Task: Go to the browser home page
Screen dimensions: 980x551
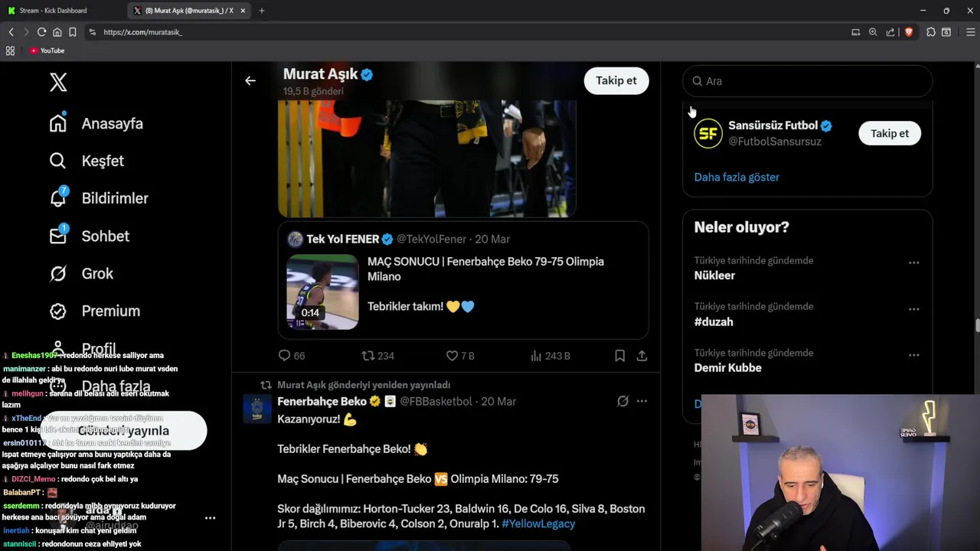Action: click(x=57, y=32)
